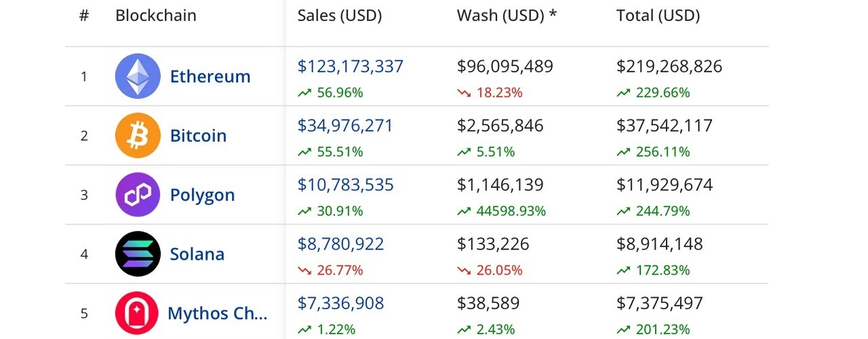
Task: Click Ethereum sales value $123,173,337
Action: 351,66
